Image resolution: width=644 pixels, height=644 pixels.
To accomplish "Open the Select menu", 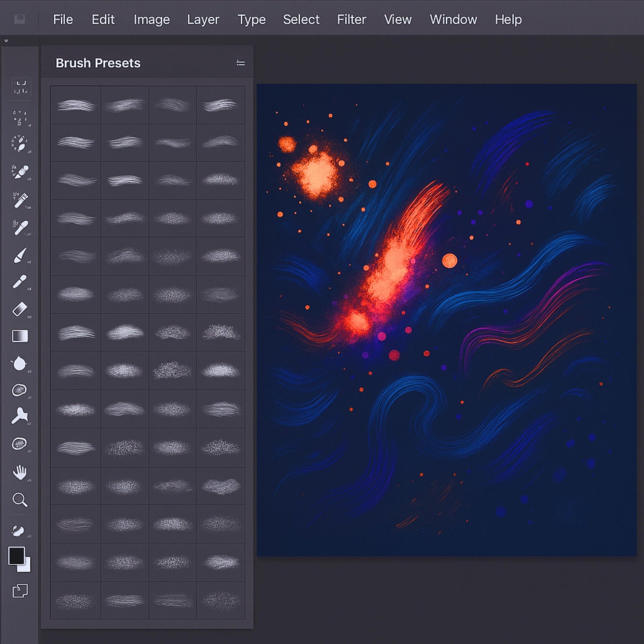I will pos(301,20).
